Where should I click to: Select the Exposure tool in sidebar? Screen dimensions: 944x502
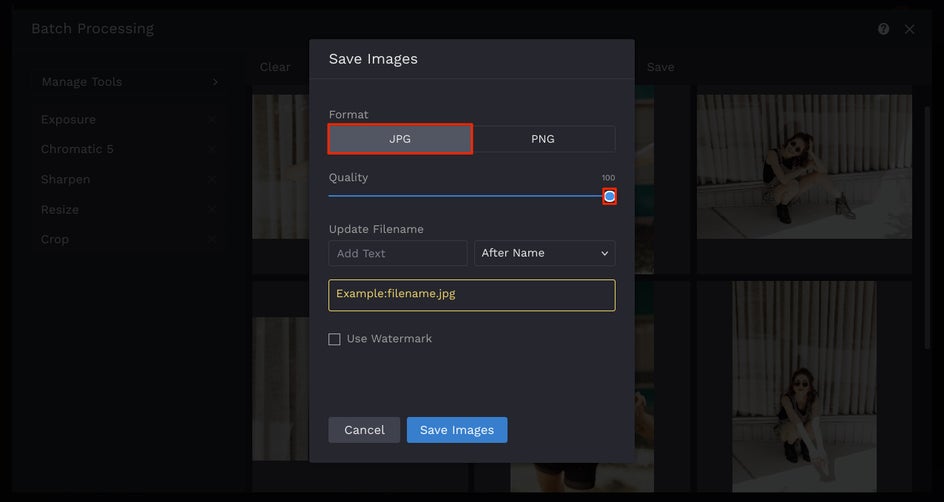(68, 120)
